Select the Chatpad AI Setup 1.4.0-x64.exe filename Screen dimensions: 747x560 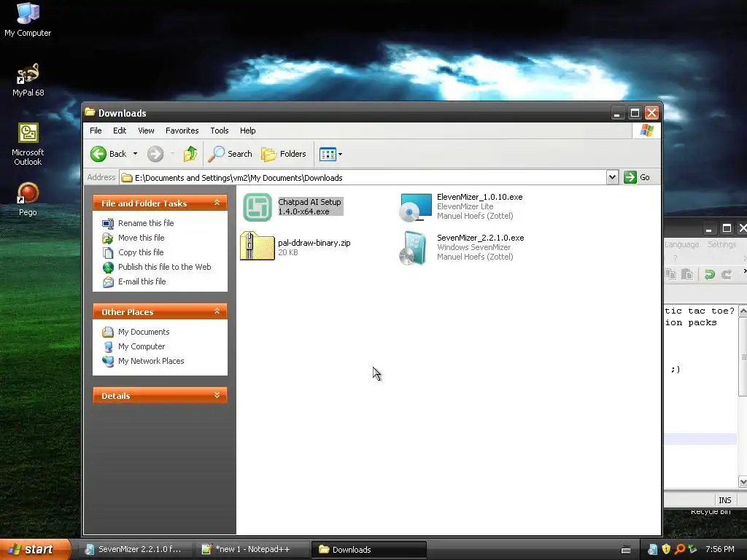[x=309, y=206]
